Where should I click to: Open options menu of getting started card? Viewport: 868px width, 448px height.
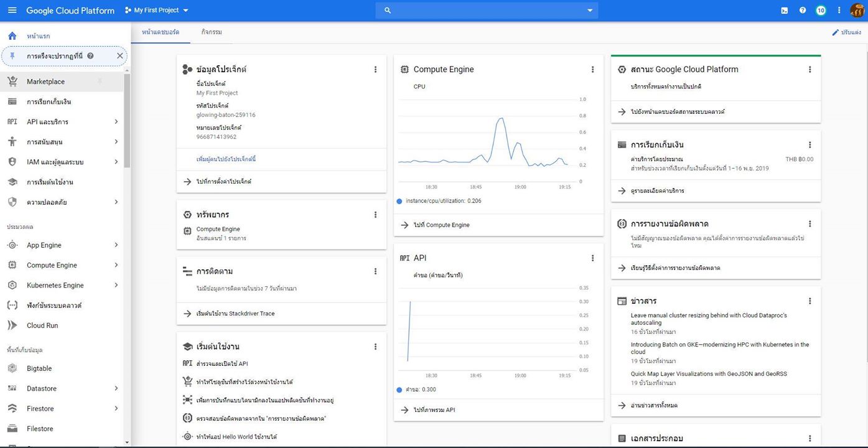(x=375, y=347)
